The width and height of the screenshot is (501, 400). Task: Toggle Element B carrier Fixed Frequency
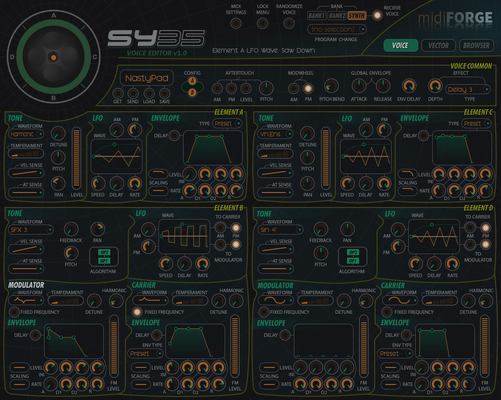pyautogui.click(x=137, y=312)
